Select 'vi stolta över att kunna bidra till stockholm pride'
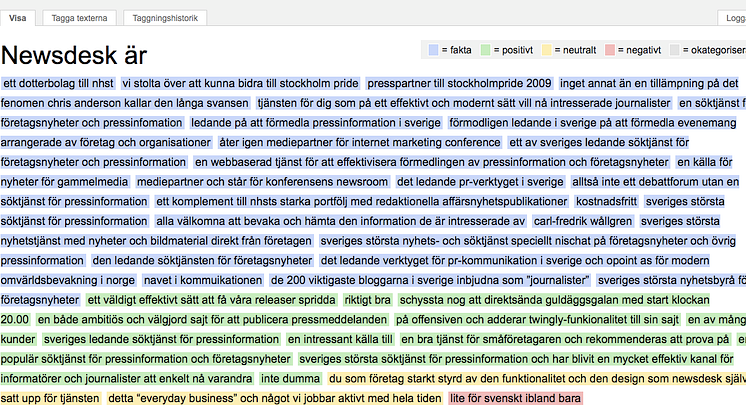Screen dimensions: 746x419 pos(240,83)
